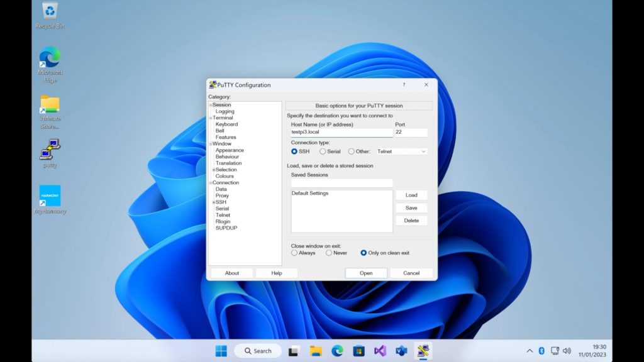Viewport: 644px width, 362px height.
Task: Click the Open button to connect
Action: [366, 273]
